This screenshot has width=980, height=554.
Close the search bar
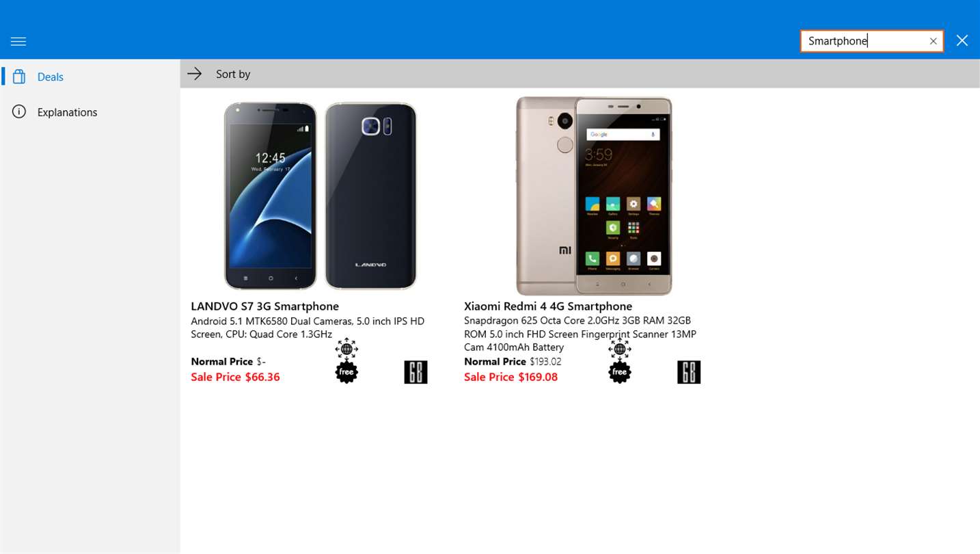[x=962, y=41]
